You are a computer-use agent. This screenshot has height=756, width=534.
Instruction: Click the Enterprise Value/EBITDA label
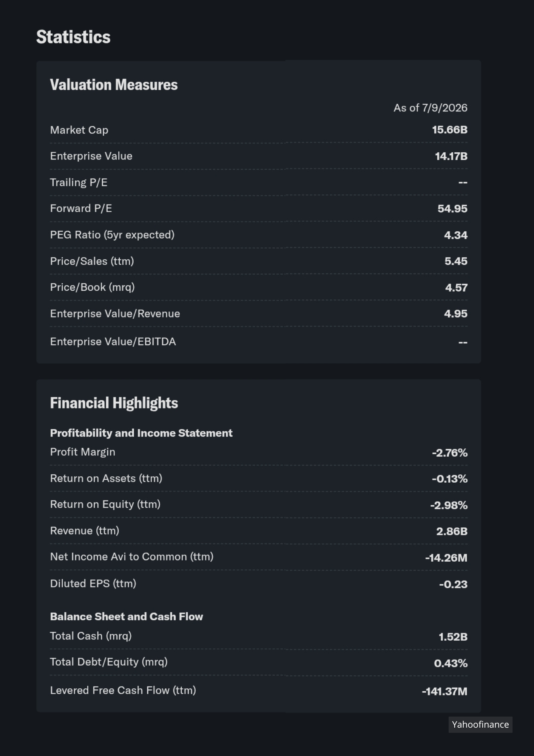pos(113,342)
